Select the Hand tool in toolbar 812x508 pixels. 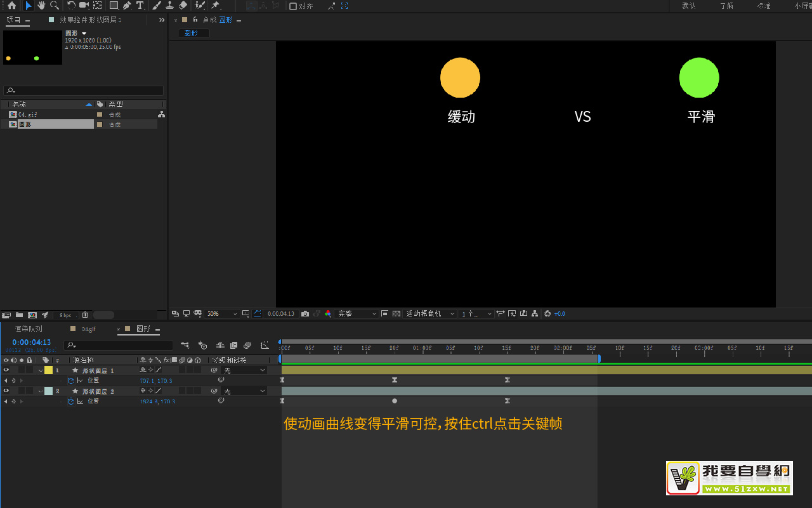tap(41, 6)
